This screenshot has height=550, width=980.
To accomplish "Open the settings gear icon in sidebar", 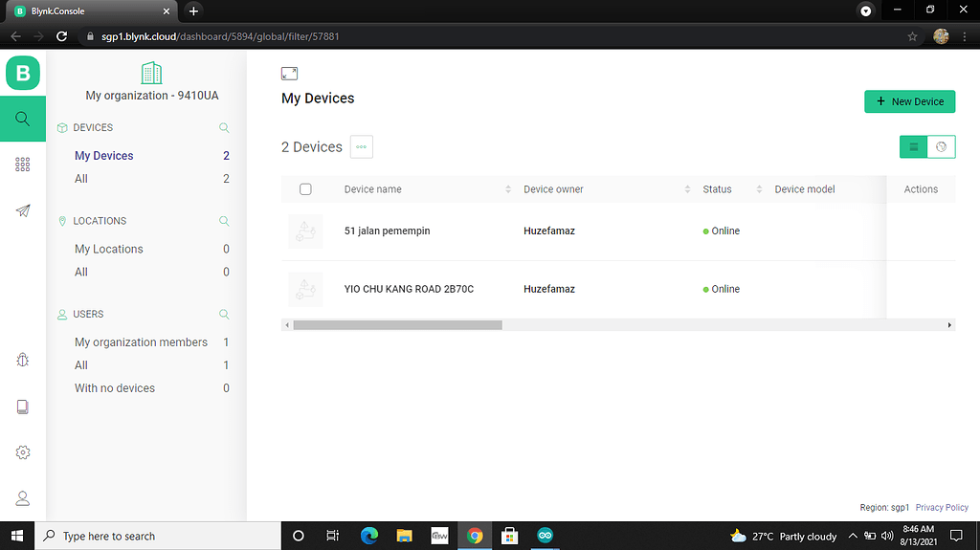I will click(x=23, y=452).
